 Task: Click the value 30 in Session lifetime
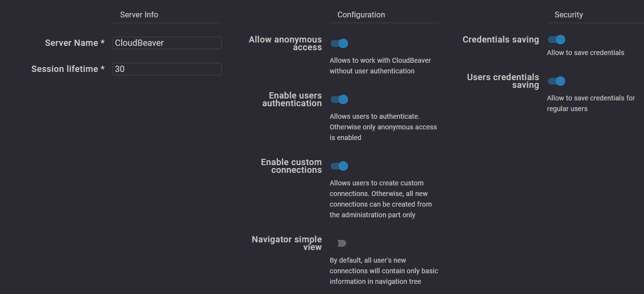118,69
